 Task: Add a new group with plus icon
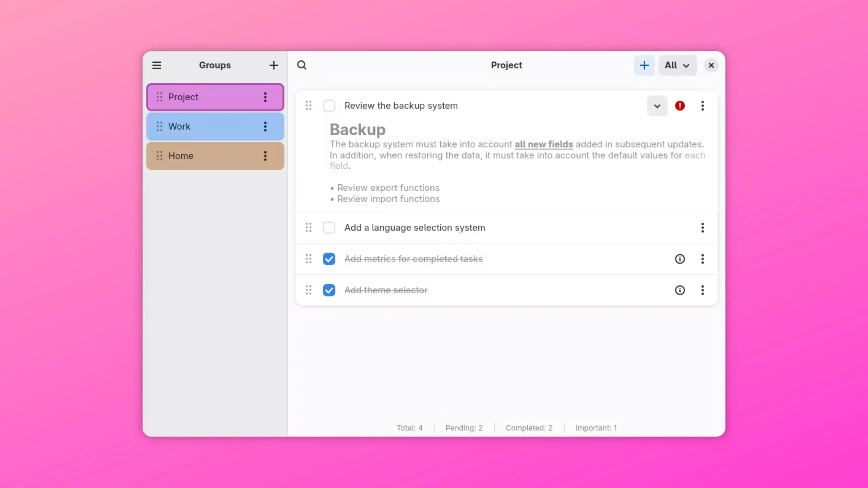pos(274,65)
